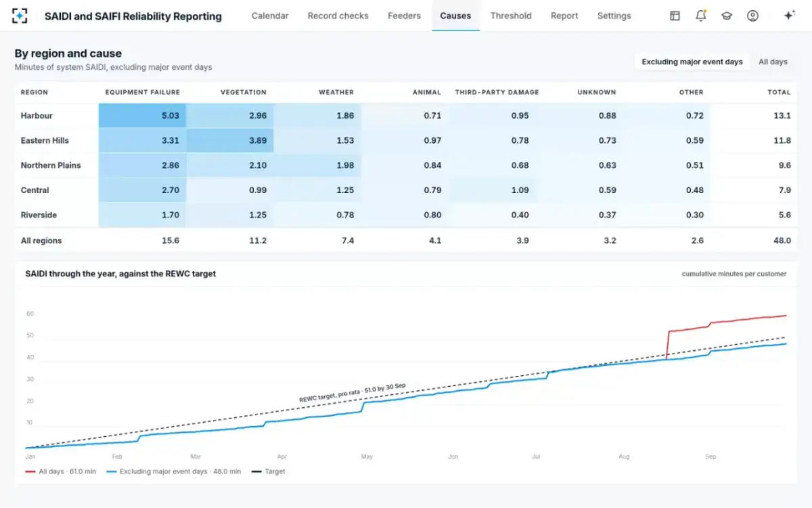The height and width of the screenshot is (508, 812).
Task: Click Northern Plains unknown cell 0.63
Action: click(579, 165)
